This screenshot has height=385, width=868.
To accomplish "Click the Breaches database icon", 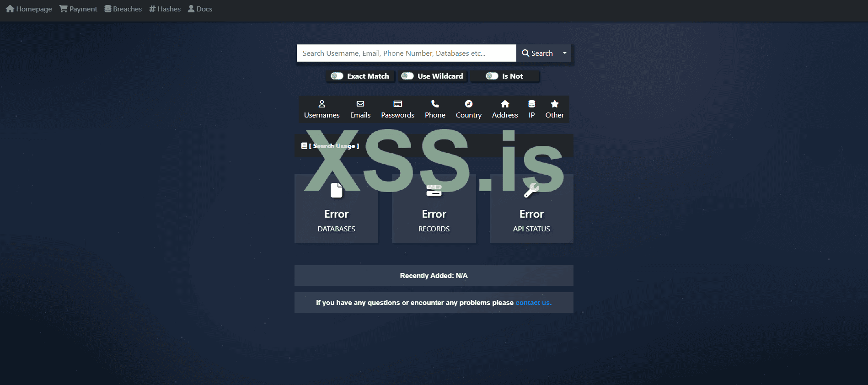I will (x=108, y=9).
